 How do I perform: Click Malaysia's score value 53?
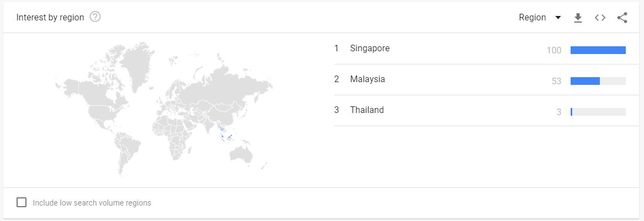click(556, 82)
